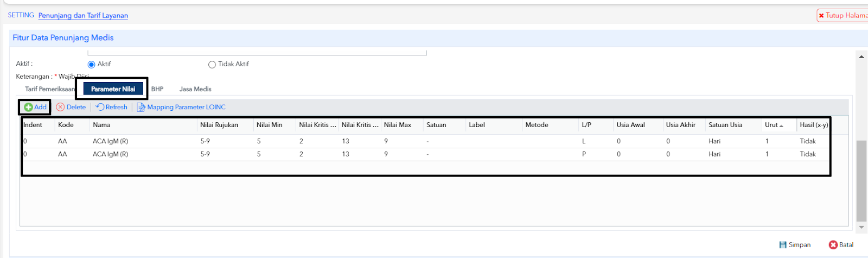The height and width of the screenshot is (258, 868).
Task: Click the red Delete circle icon
Action: pos(60,107)
